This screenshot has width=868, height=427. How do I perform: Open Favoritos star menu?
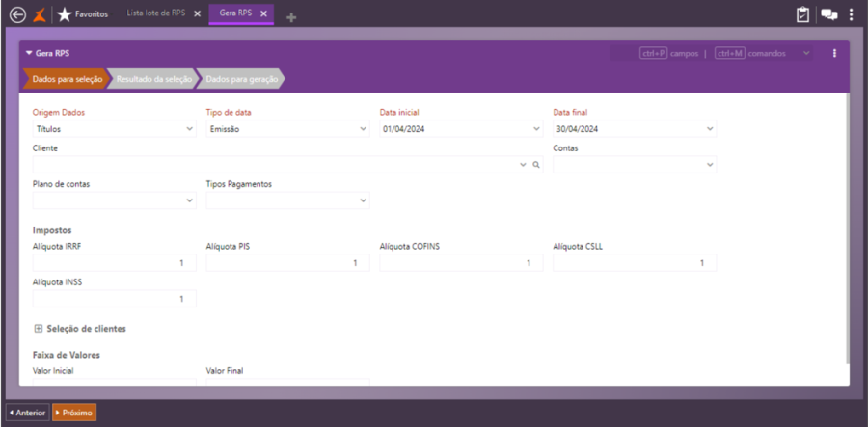point(83,14)
